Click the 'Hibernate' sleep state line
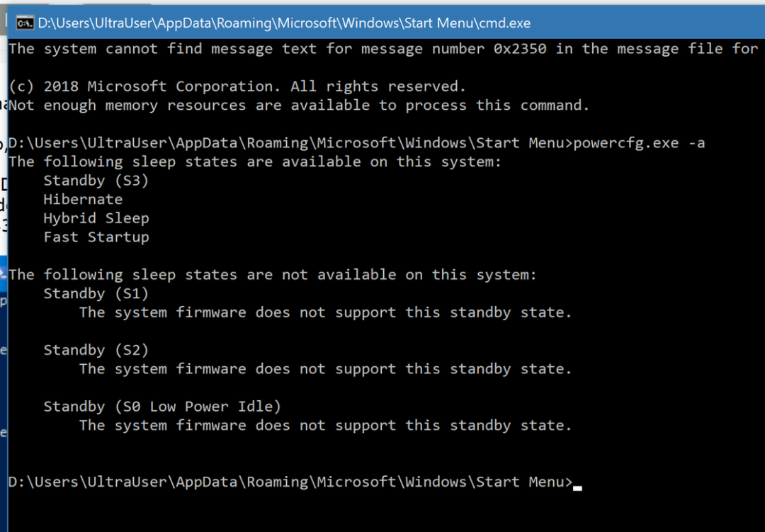The width and height of the screenshot is (765, 532). (83, 200)
